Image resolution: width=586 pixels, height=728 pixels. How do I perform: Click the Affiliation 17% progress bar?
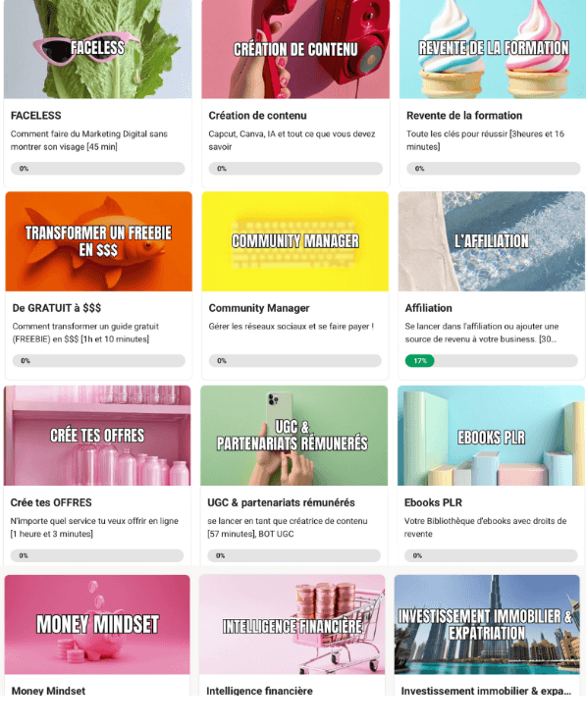[491, 361]
